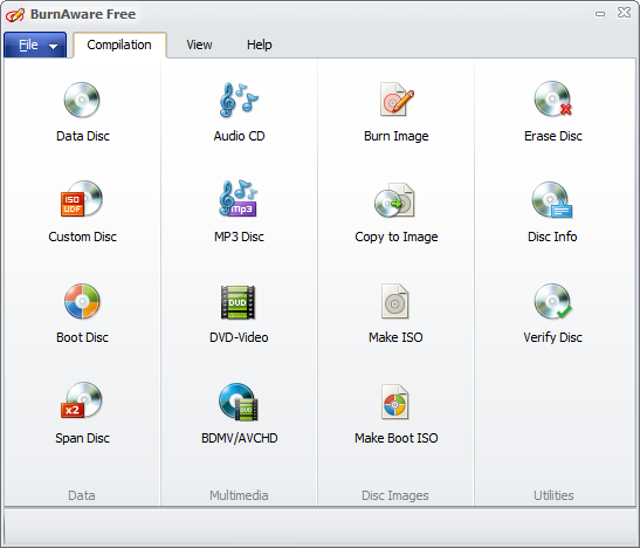Open the Make Boot ISO icon
Screen dimensions: 640x548
[x=395, y=402]
